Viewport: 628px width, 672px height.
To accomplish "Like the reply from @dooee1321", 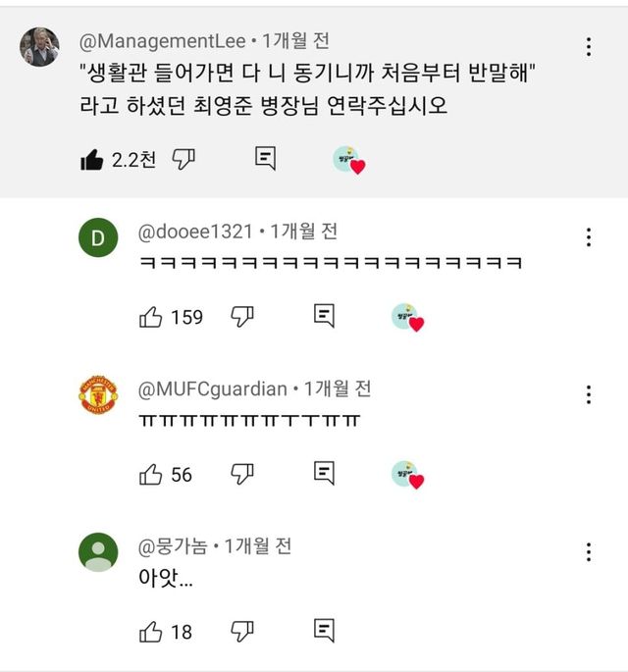I will (151, 317).
